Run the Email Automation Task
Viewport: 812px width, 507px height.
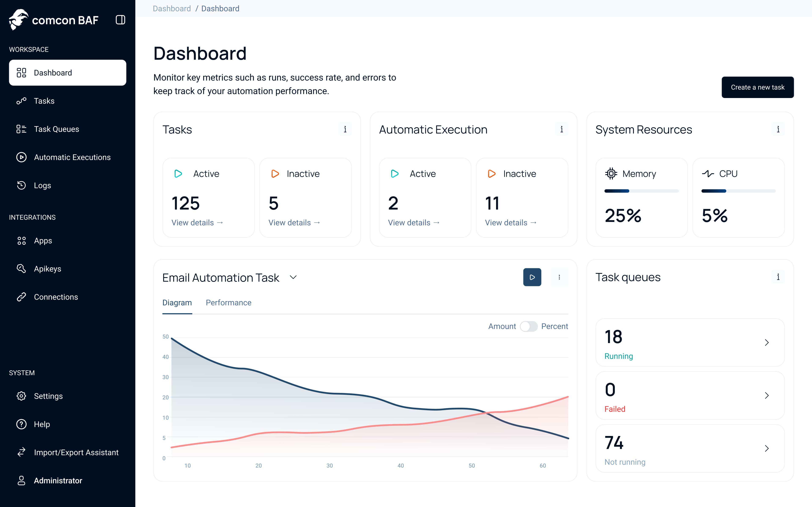coord(532,277)
